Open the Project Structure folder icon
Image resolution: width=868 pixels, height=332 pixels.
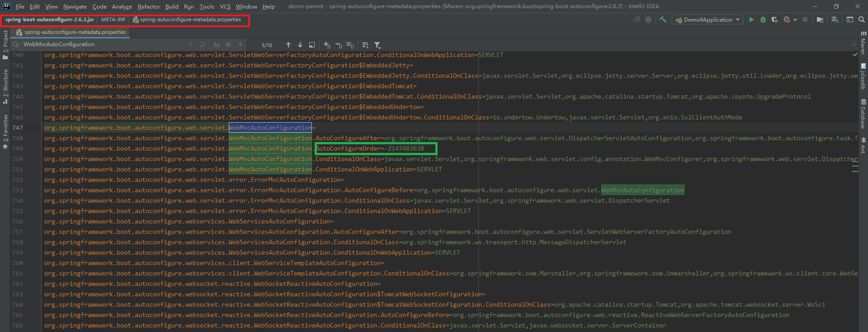click(820, 19)
